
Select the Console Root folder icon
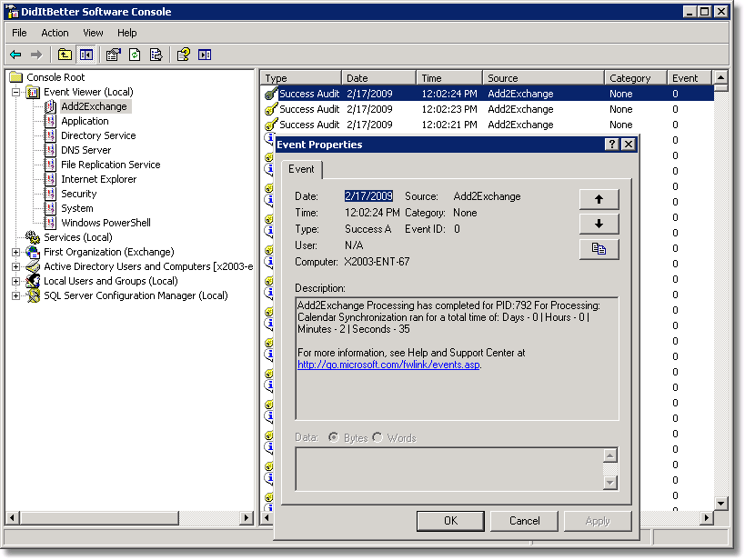pos(16,77)
